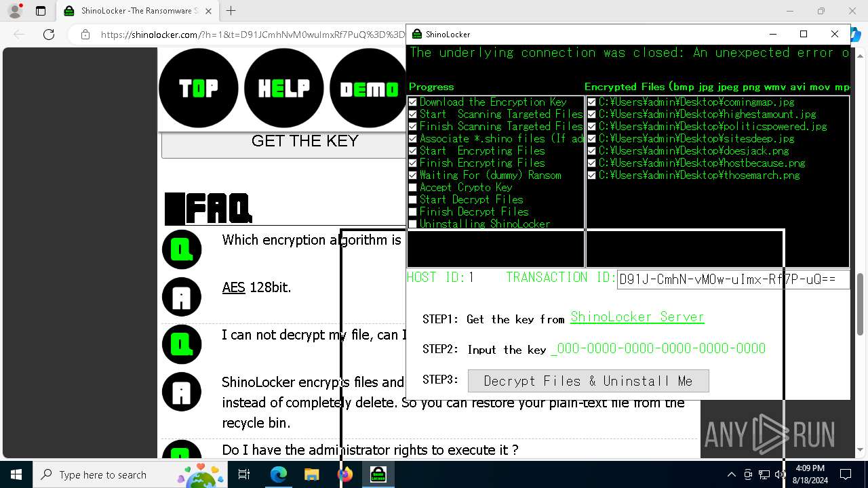Toggle 'Associate *.shino files' checkbox
Viewport: 868px width, 488px height.
coord(412,139)
